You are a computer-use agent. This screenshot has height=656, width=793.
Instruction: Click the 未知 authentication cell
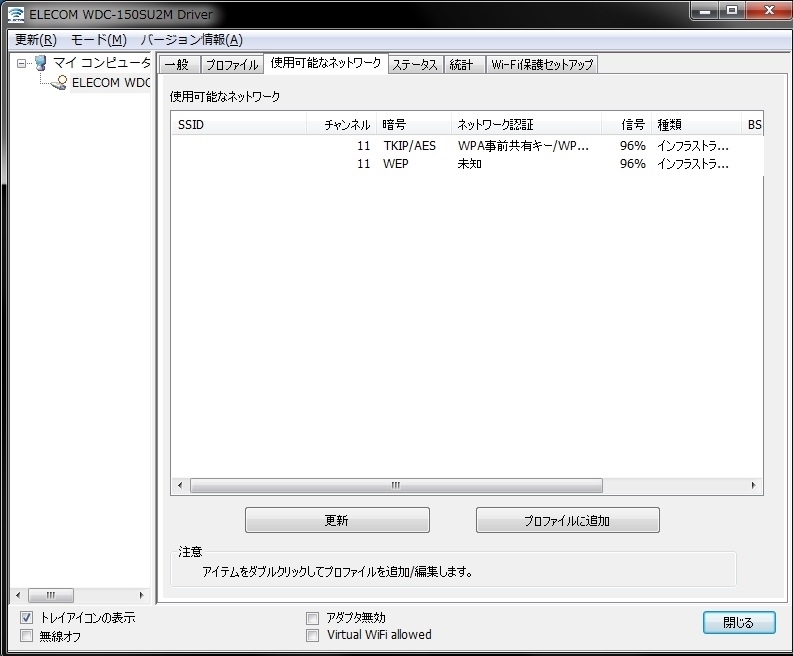469,164
